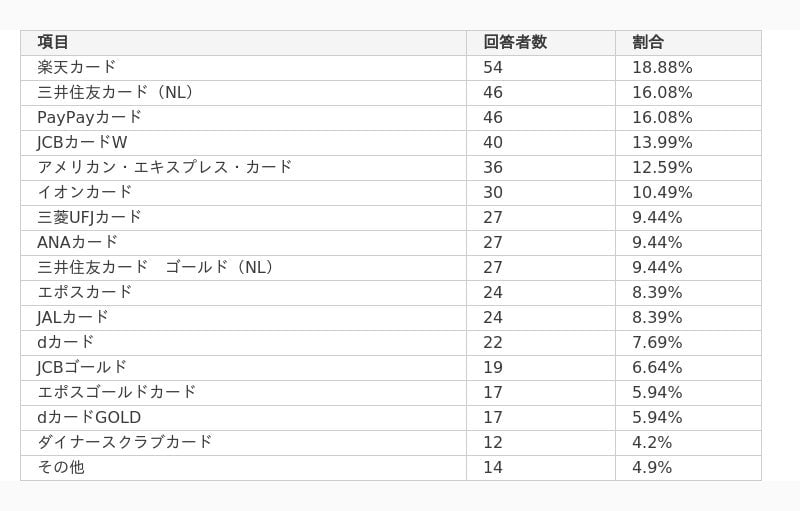Click the 18.88% percentage value
800x511 pixels.
(662, 67)
